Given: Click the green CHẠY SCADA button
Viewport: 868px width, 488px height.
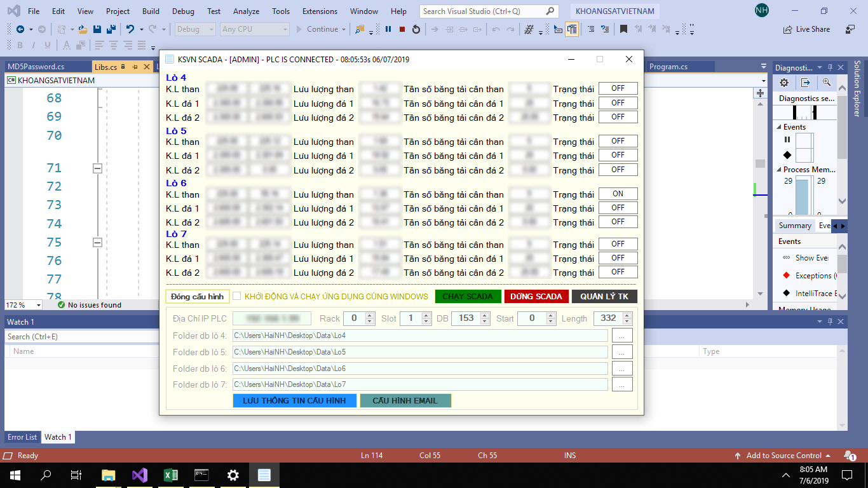Looking at the screenshot, I should click(468, 297).
